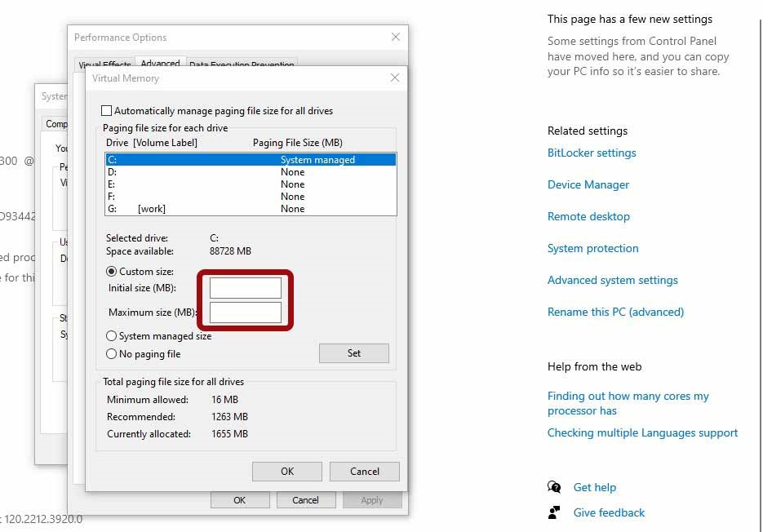Select drive D: in the drive list

(250, 172)
